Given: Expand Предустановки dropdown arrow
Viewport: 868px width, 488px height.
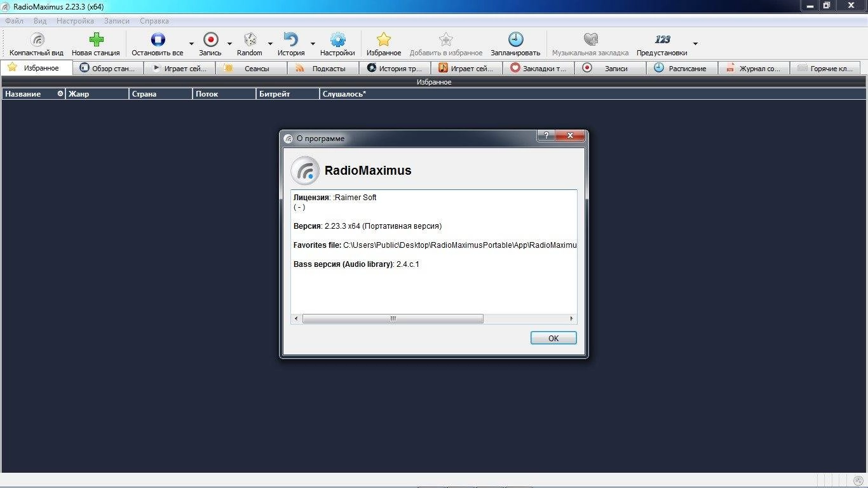Looking at the screenshot, I should (x=695, y=44).
